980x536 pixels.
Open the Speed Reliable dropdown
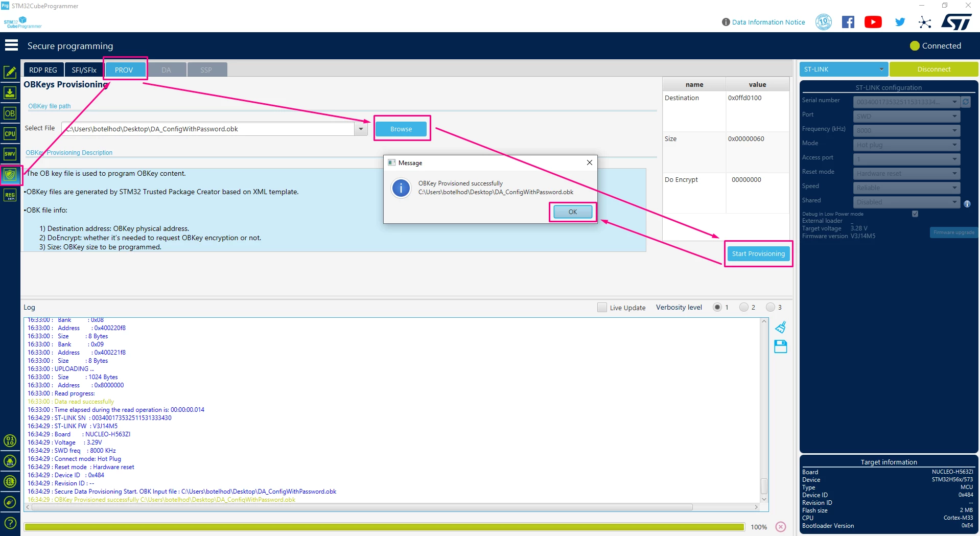tap(906, 188)
